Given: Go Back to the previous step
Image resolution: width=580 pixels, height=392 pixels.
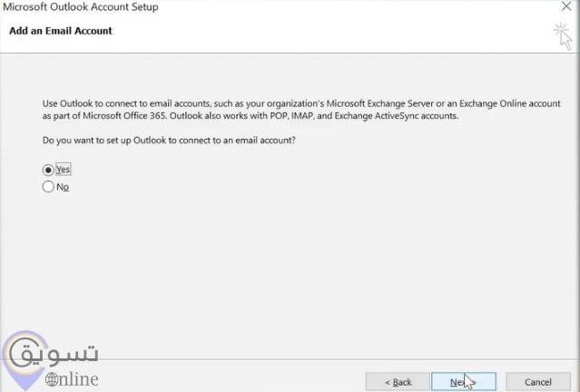Looking at the screenshot, I should 398,382.
